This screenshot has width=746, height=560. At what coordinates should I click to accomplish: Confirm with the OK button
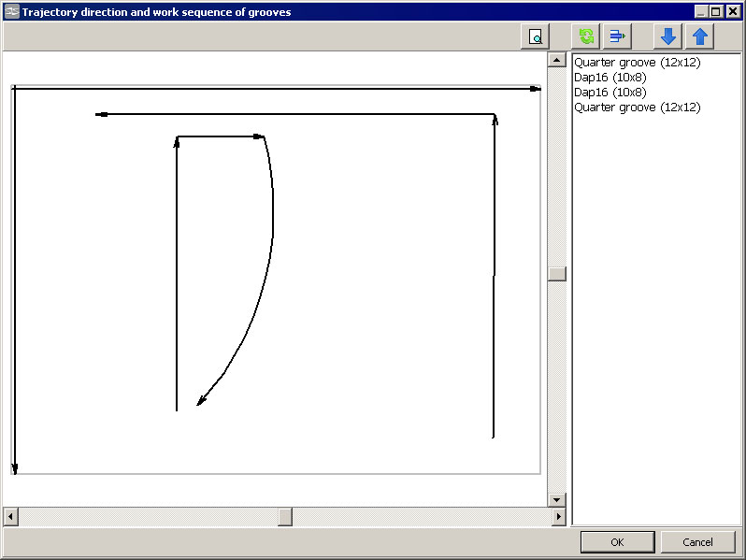click(617, 542)
